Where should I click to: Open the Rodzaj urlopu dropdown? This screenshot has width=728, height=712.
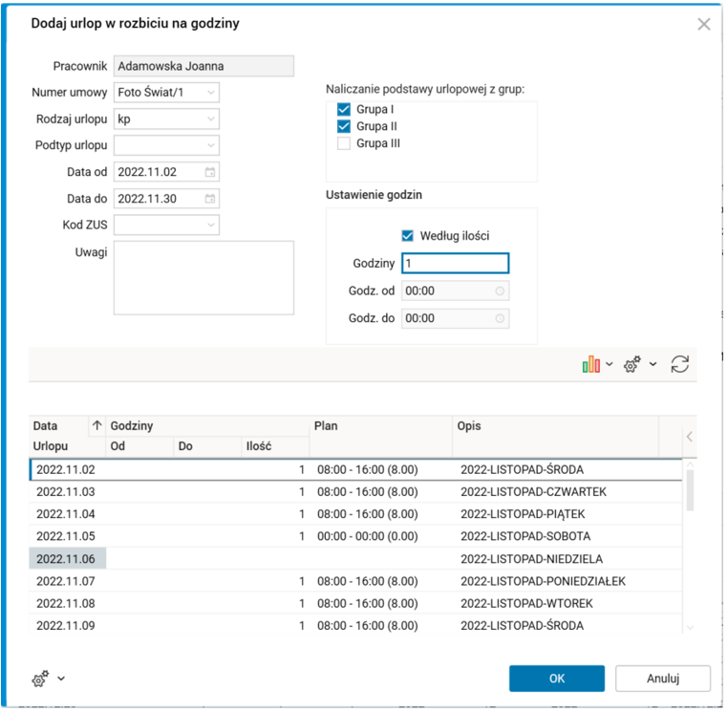(210, 119)
